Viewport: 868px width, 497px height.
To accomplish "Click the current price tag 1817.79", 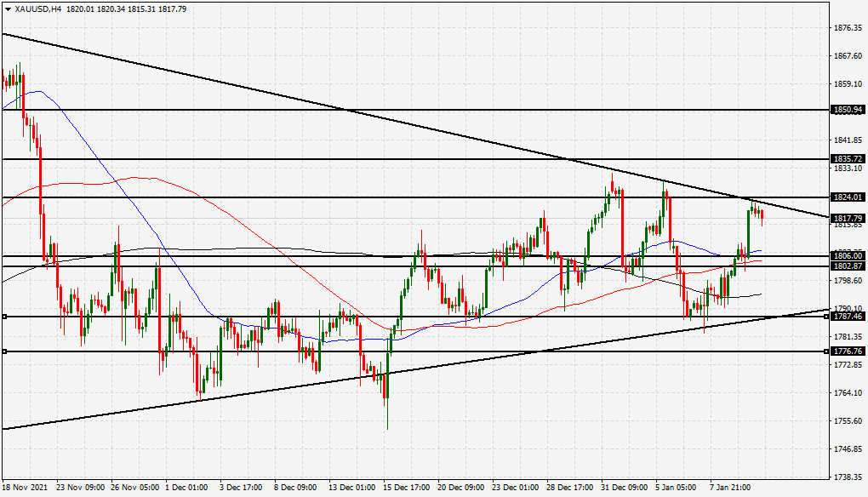I will pyautogui.click(x=848, y=219).
